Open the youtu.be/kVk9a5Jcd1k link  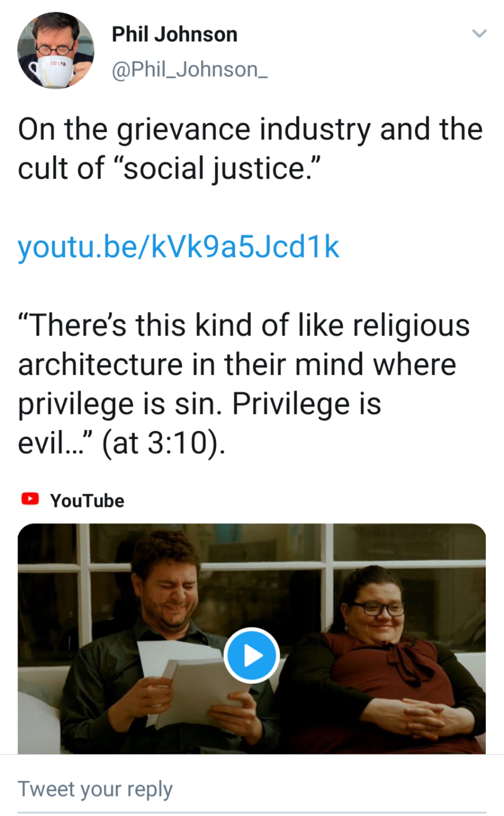tap(178, 247)
